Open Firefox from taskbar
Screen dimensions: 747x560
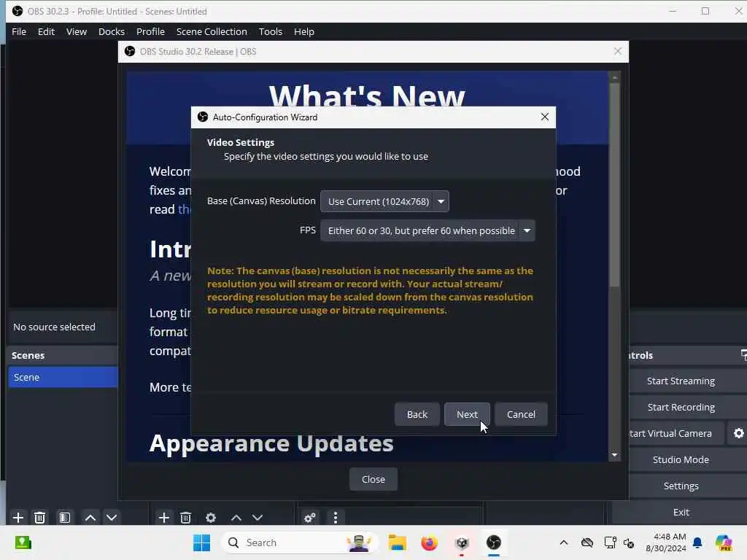[429, 542]
